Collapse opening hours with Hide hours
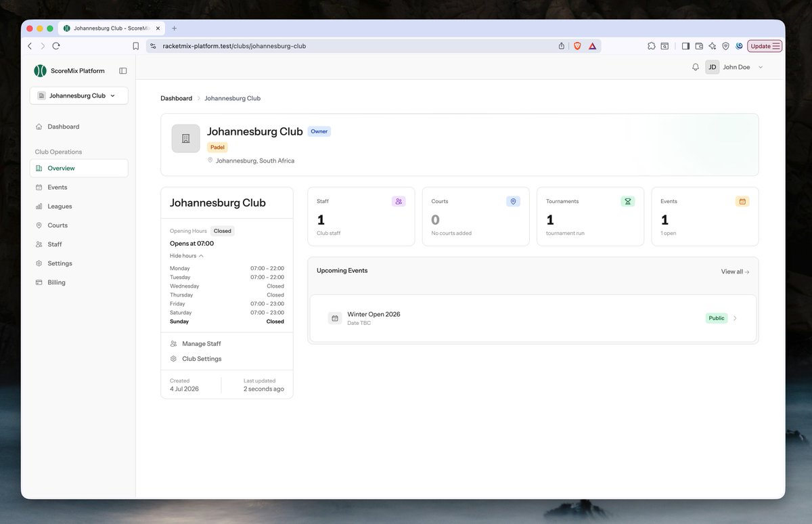 (187, 256)
